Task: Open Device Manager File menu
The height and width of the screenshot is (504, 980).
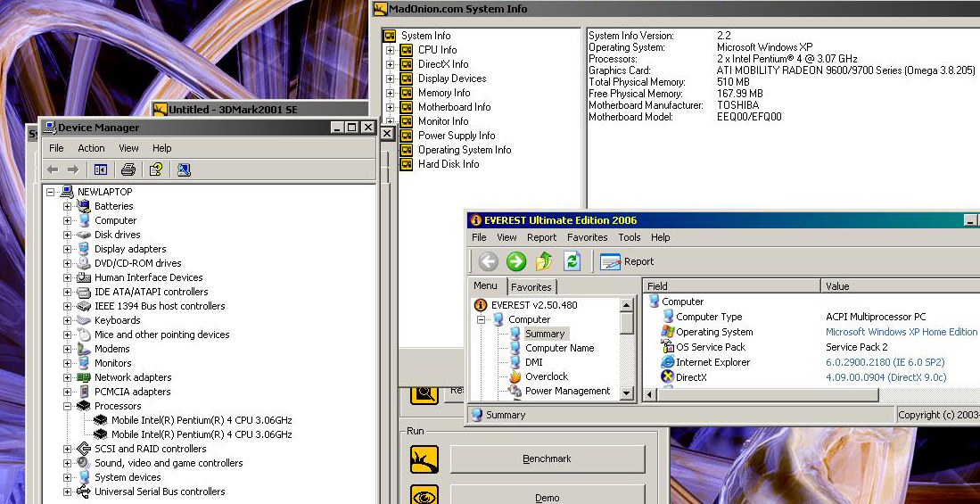Action: [x=56, y=148]
